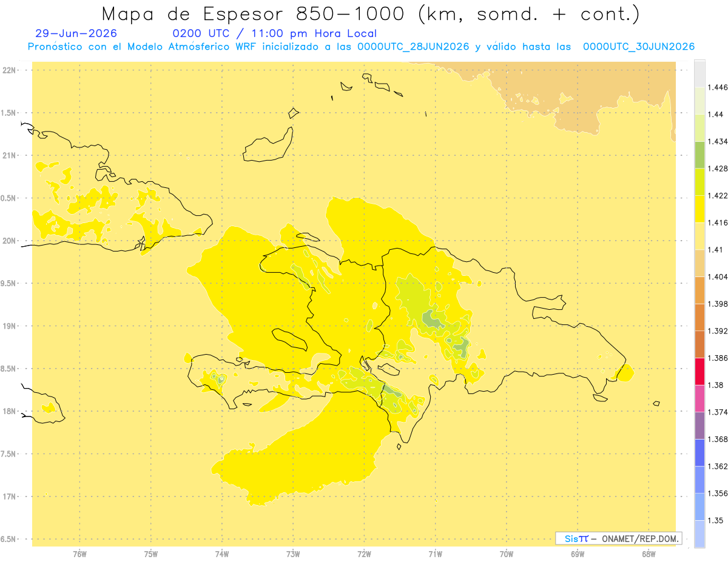728x562 pixels.
Task: Select longitude axis label "75W"
Action: pos(151,554)
